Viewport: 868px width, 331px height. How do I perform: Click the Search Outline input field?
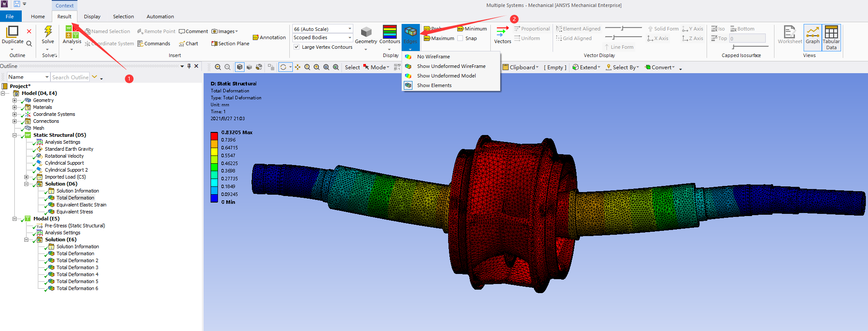(70, 77)
